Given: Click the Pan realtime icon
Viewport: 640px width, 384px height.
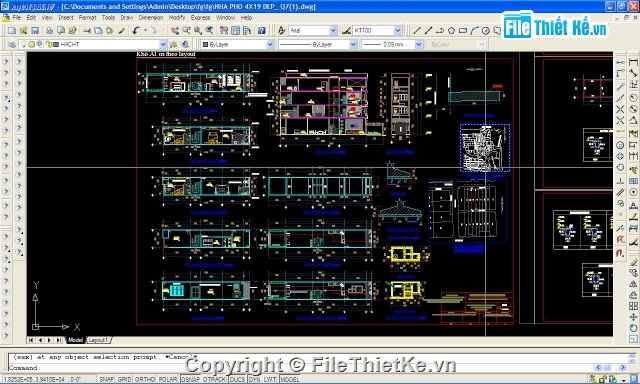Looking at the screenshot, I should tap(175, 31).
